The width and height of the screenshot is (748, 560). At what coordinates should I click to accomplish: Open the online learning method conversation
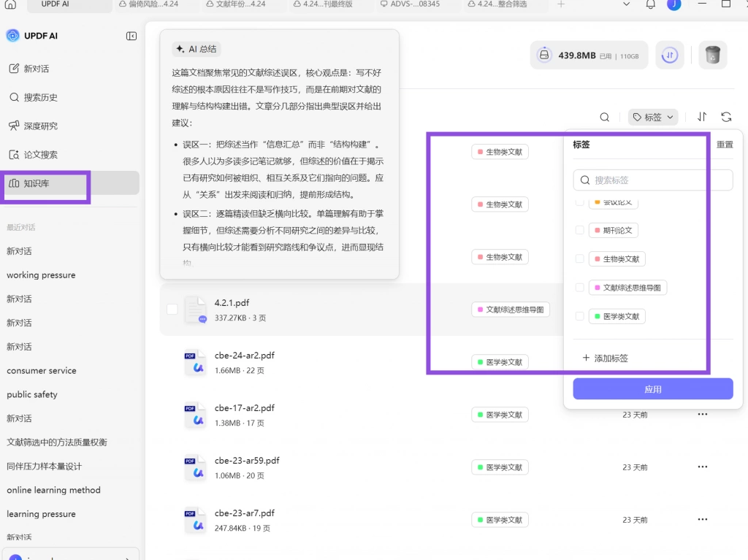coord(53,490)
